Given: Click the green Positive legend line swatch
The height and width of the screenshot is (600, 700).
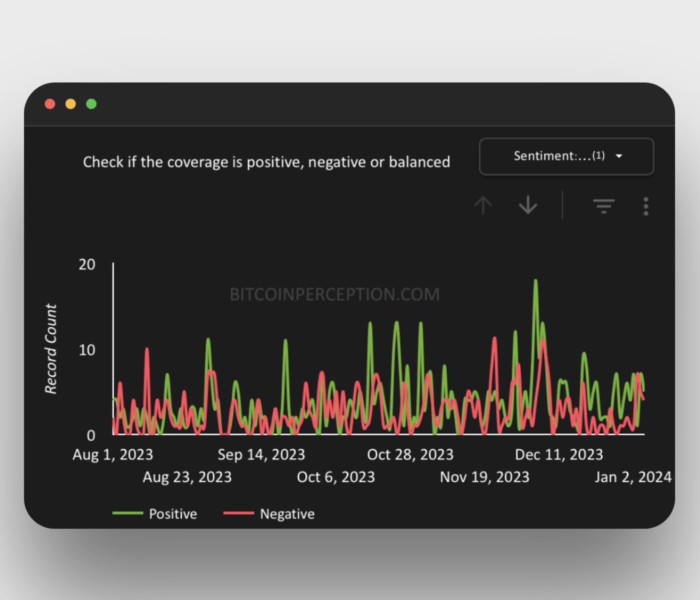Looking at the screenshot, I should [128, 513].
